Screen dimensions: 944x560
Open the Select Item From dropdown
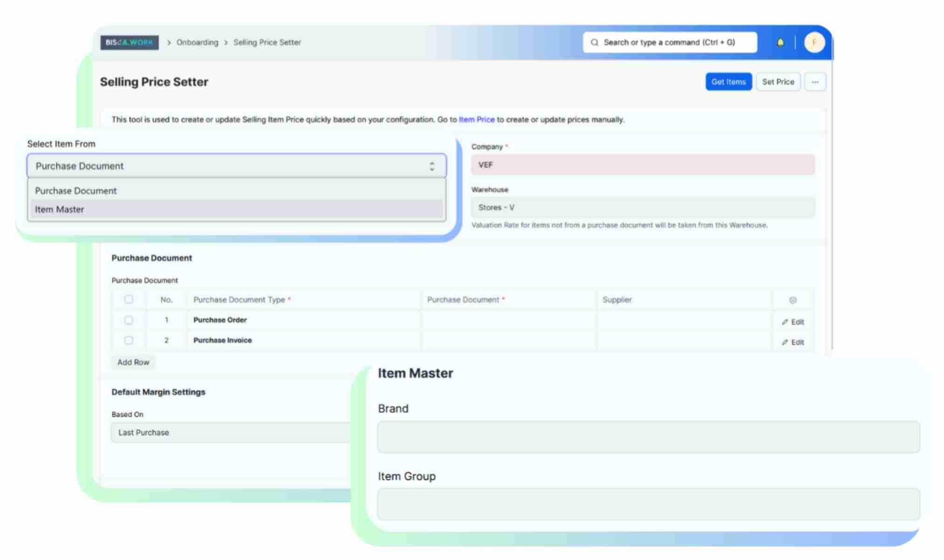coord(236,166)
